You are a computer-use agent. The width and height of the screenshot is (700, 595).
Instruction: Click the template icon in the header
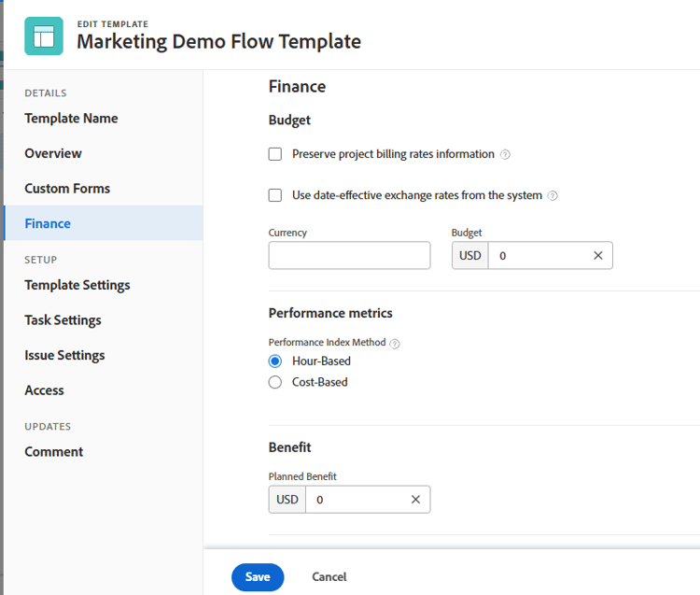point(44,35)
